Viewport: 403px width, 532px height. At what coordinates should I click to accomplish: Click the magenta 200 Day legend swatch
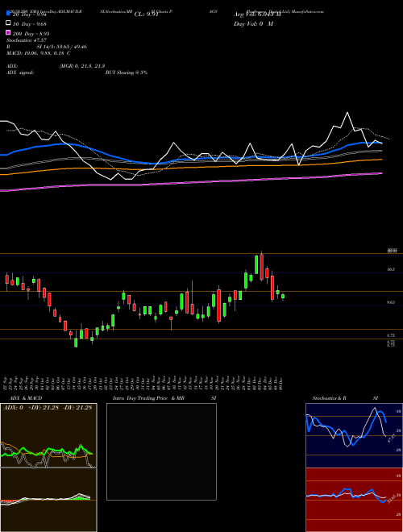8,33
